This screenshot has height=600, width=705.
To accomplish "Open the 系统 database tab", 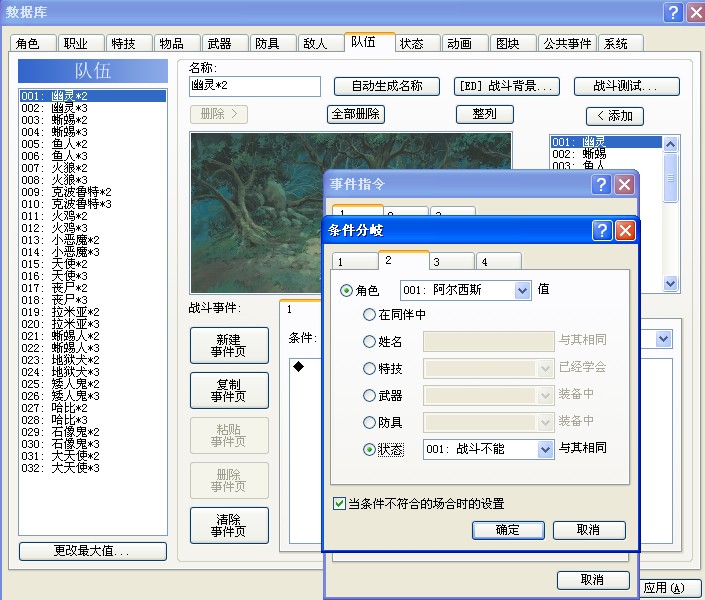I will point(621,44).
